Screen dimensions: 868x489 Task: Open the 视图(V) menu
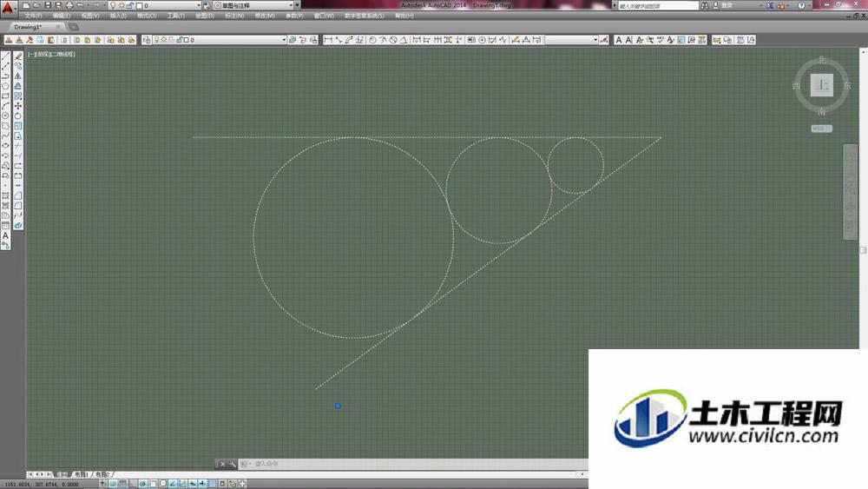pyautogui.click(x=90, y=16)
